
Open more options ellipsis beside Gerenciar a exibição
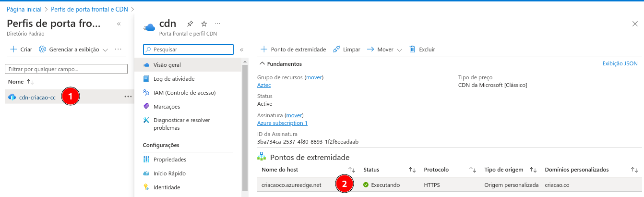[x=118, y=49]
